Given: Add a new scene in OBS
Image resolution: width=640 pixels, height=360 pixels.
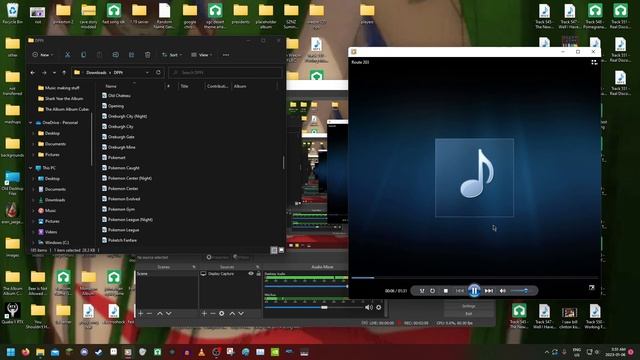Looking at the screenshot, I should point(141,313).
